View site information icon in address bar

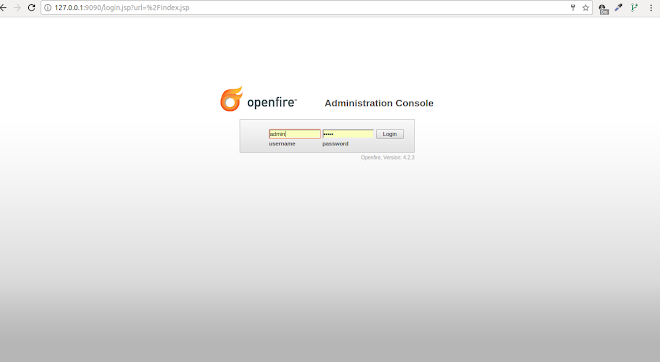click(x=48, y=8)
